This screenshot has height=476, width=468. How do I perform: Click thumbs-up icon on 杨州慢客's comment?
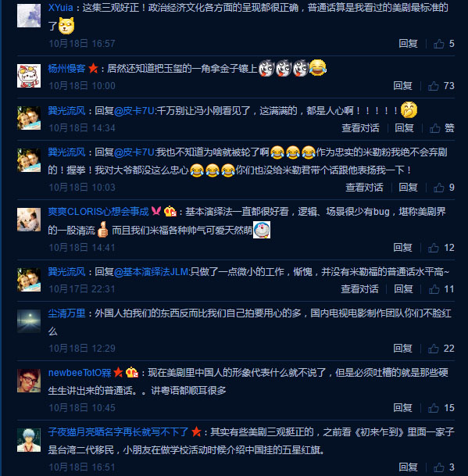[x=434, y=86]
